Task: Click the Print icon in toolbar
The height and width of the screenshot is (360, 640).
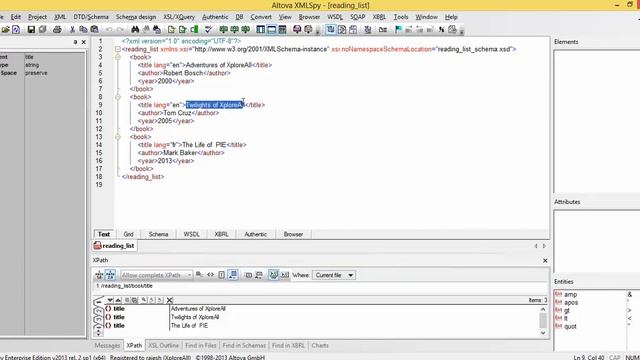Action: coord(57,29)
